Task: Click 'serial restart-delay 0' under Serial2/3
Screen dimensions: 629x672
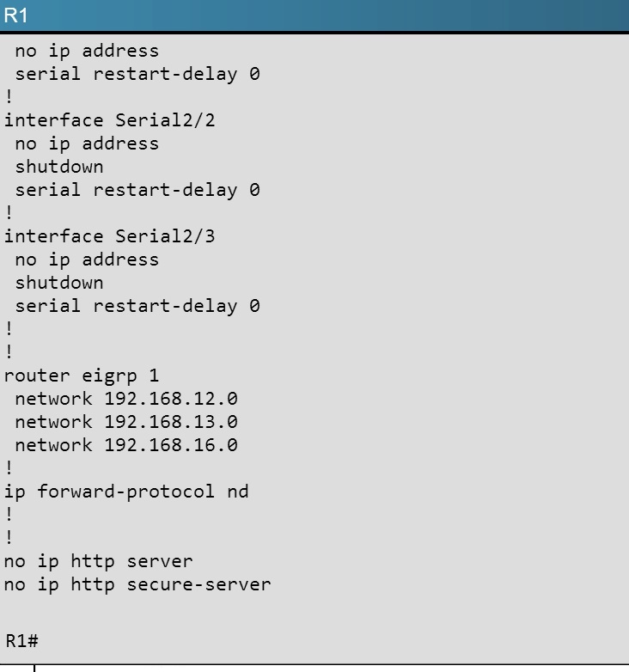Action: pyautogui.click(x=137, y=306)
